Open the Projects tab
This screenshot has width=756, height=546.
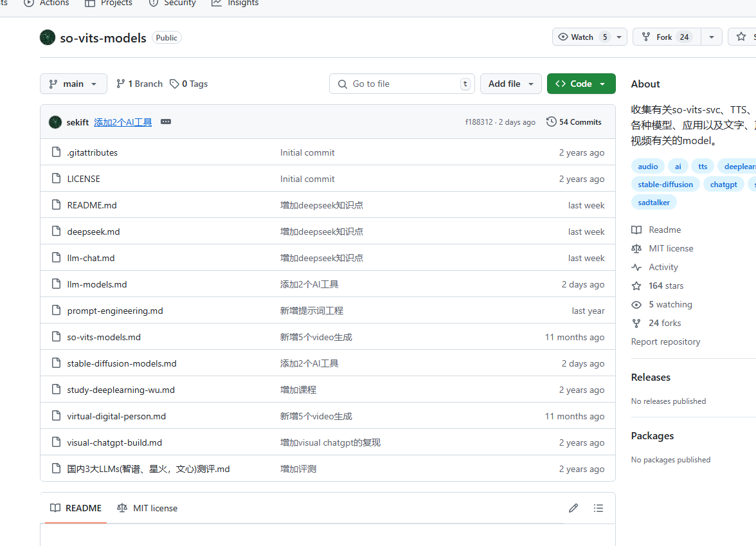(109, 3)
